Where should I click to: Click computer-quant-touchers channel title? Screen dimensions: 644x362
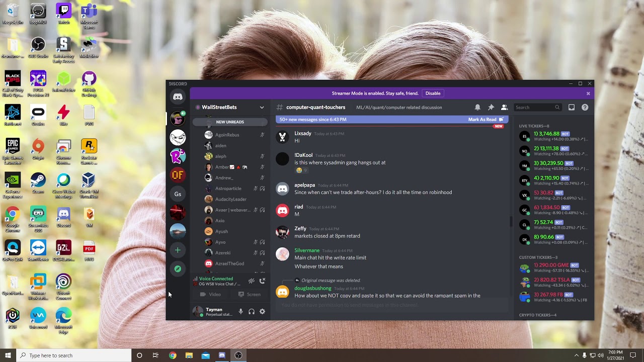(315, 107)
